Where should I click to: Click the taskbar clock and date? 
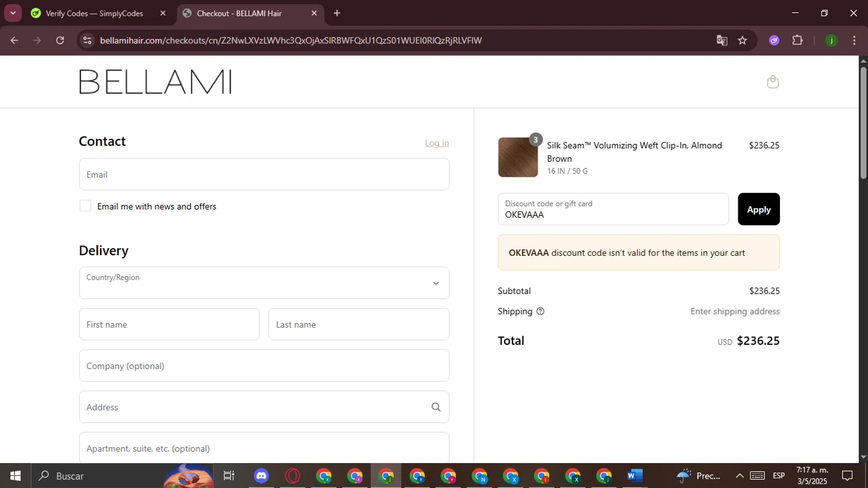812,476
